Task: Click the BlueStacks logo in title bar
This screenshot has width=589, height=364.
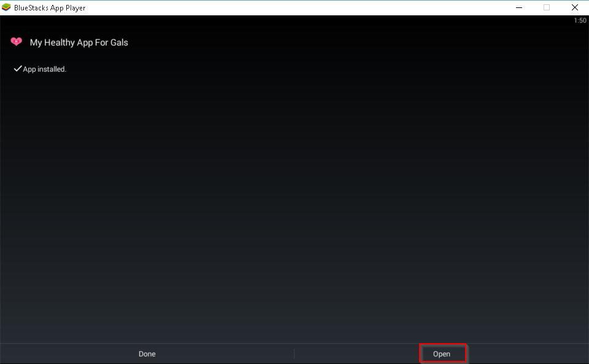Action: click(x=6, y=7)
